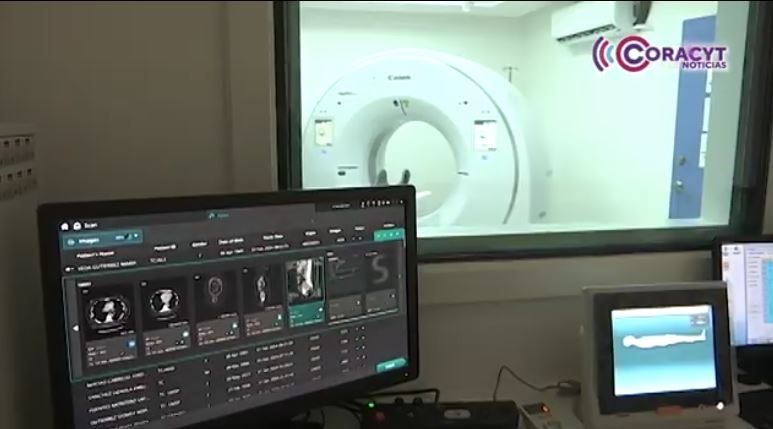Switch to the center tab in title bar

coord(219,215)
